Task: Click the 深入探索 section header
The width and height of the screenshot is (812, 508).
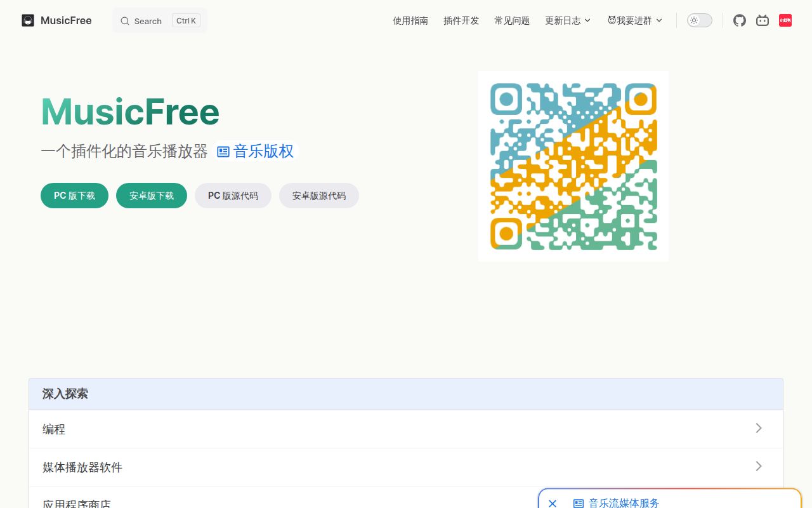Action: tap(406, 394)
